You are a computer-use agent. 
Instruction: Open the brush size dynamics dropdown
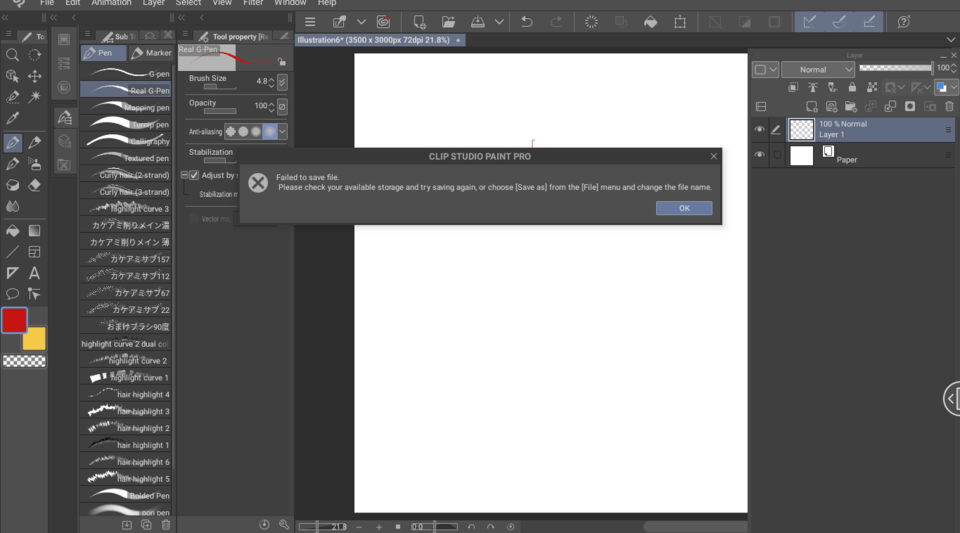coord(282,81)
